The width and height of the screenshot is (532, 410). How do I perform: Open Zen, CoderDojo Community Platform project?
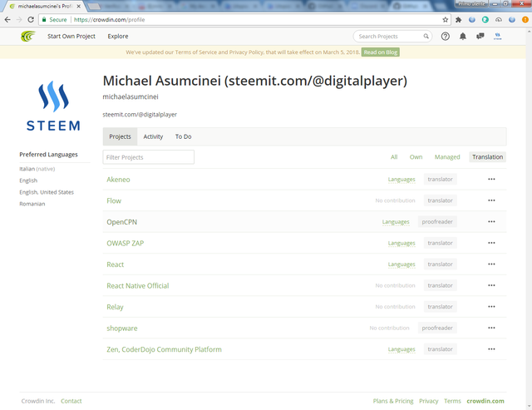click(x=164, y=349)
